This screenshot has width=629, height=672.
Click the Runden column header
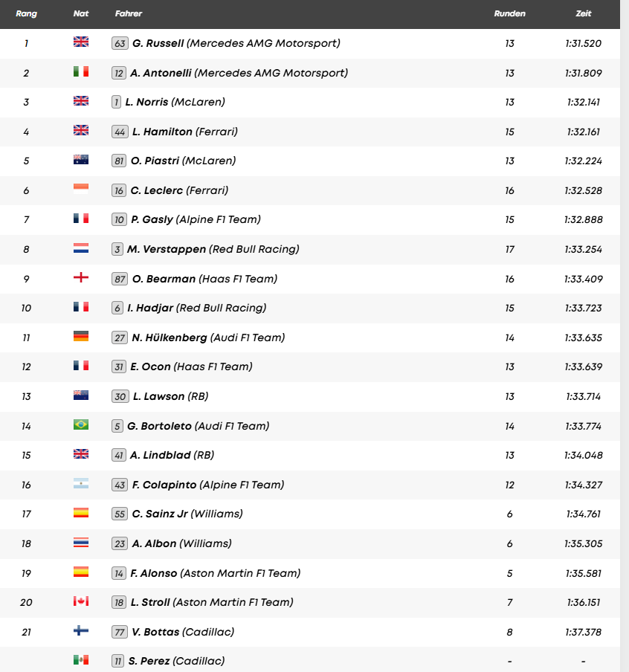[509, 14]
